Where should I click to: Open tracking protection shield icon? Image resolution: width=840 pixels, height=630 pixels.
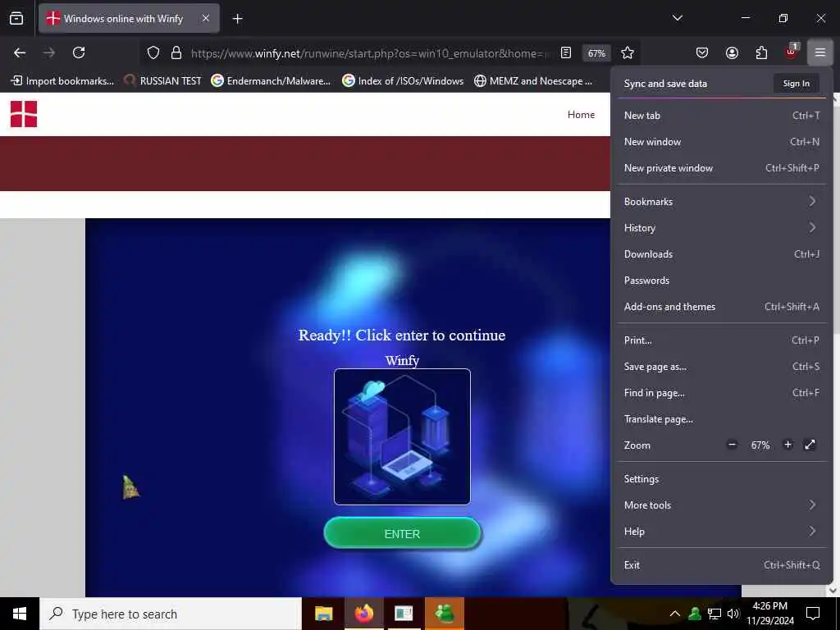pos(153,52)
